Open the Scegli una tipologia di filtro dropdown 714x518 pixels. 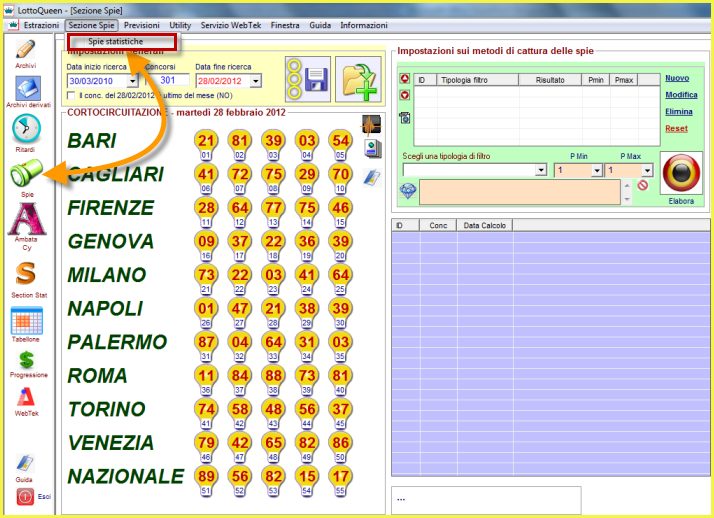pyautogui.click(x=541, y=170)
